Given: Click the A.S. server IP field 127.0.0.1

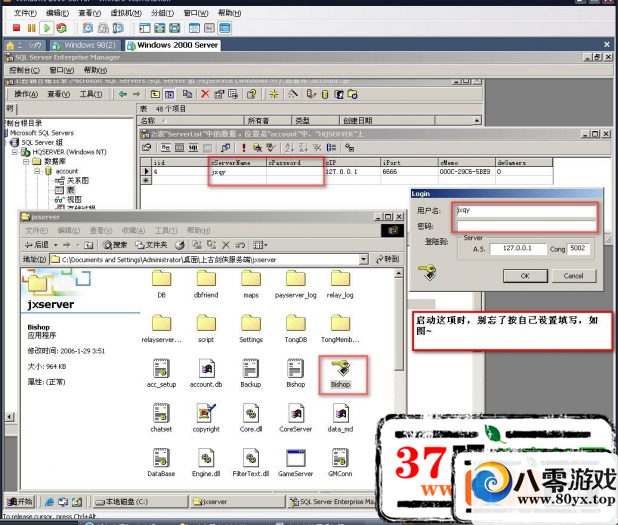Looking at the screenshot, I should click(518, 249).
